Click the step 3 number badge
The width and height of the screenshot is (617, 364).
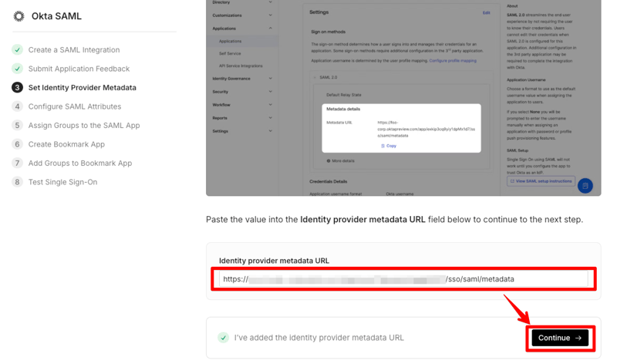[17, 87]
